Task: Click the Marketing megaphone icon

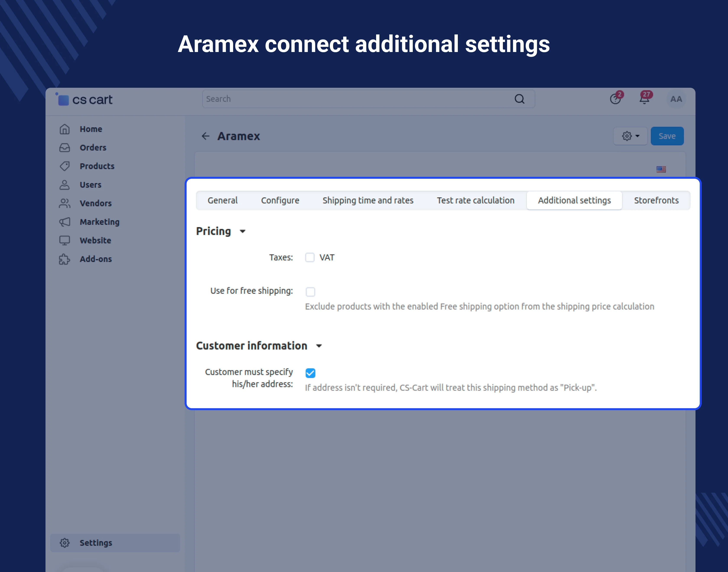Action: 64,222
